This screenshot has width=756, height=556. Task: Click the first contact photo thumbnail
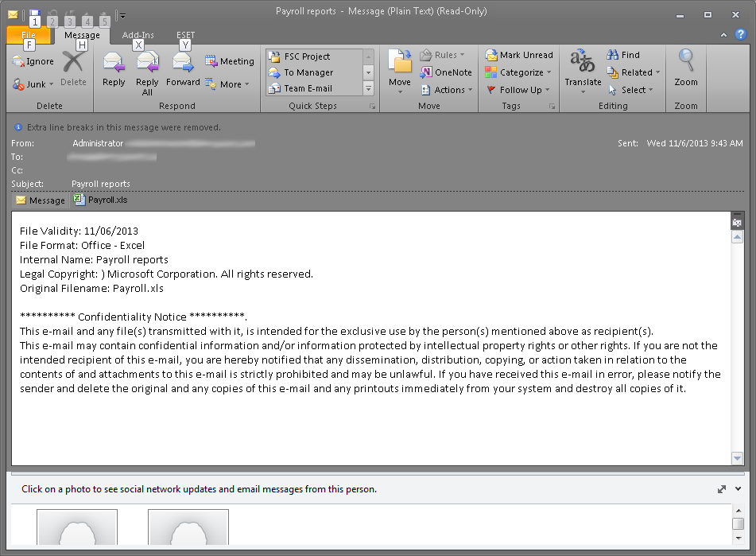pos(77,529)
